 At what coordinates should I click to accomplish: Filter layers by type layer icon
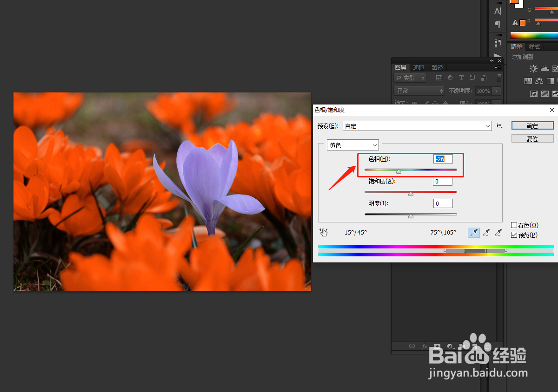pos(461,78)
